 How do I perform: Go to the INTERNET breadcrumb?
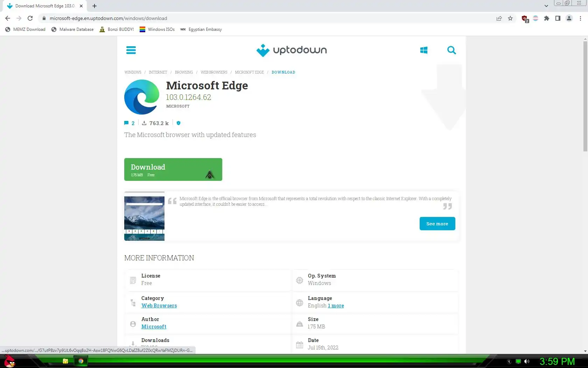(x=158, y=72)
